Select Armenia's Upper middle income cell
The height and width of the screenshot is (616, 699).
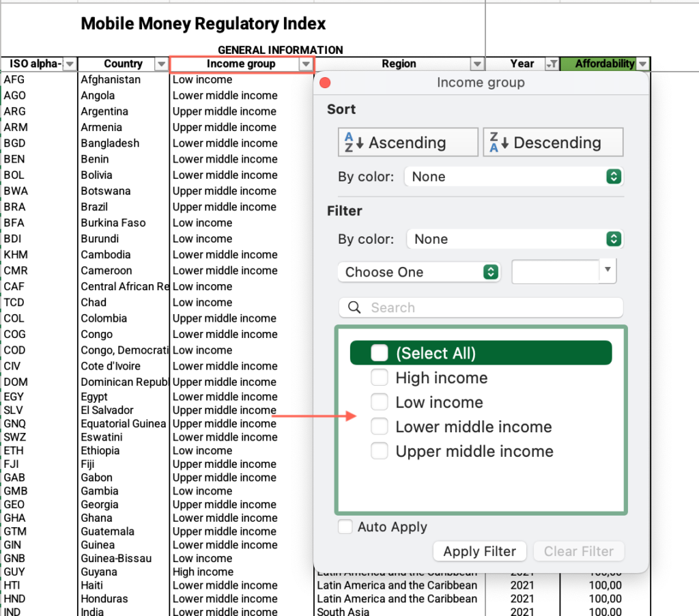pos(242,127)
